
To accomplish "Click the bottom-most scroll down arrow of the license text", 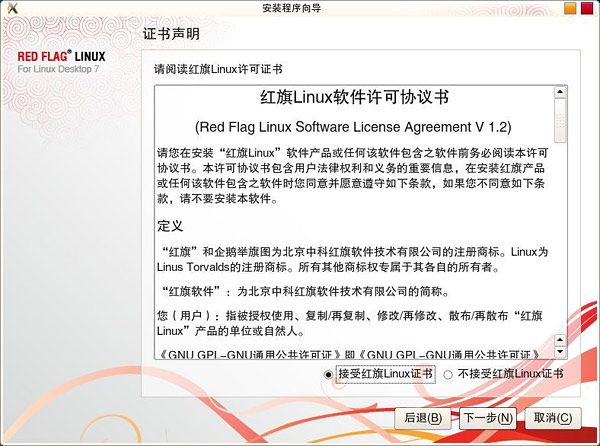I will tap(560, 352).
